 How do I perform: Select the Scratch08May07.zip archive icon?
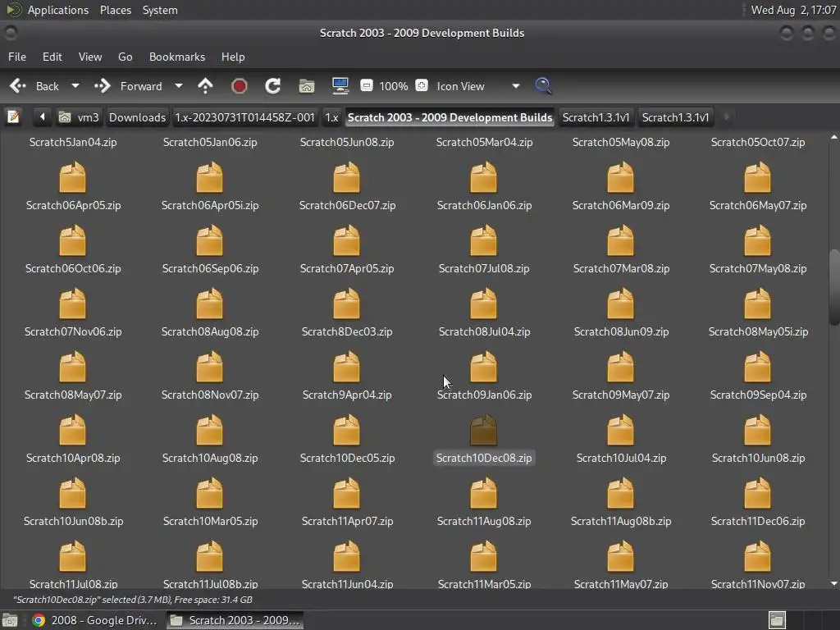coord(72,367)
